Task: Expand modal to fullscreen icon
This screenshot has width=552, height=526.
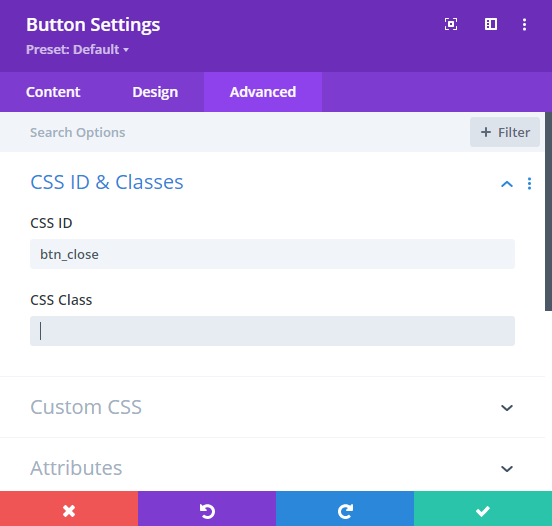Action: pos(451,24)
